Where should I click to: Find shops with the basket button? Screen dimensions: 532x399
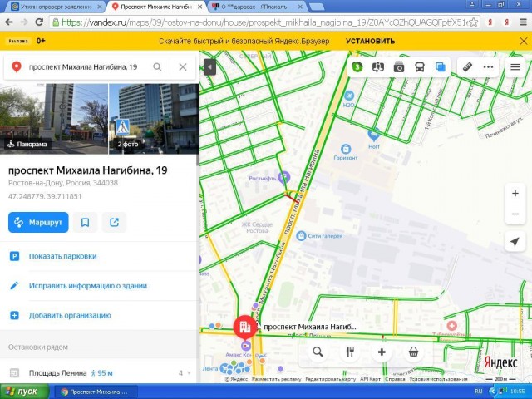point(413,352)
